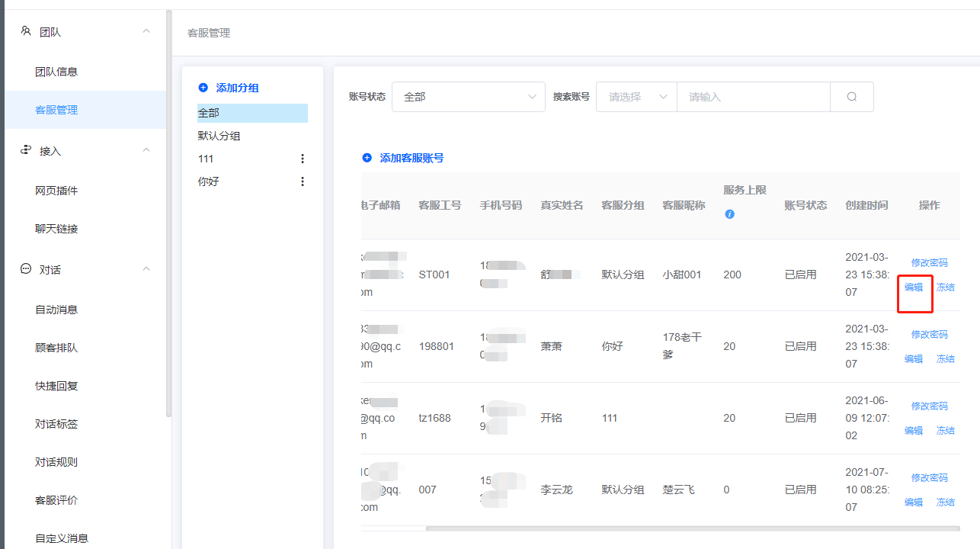
Task: Click 冻结 for agent ST001
Action: tap(946, 287)
